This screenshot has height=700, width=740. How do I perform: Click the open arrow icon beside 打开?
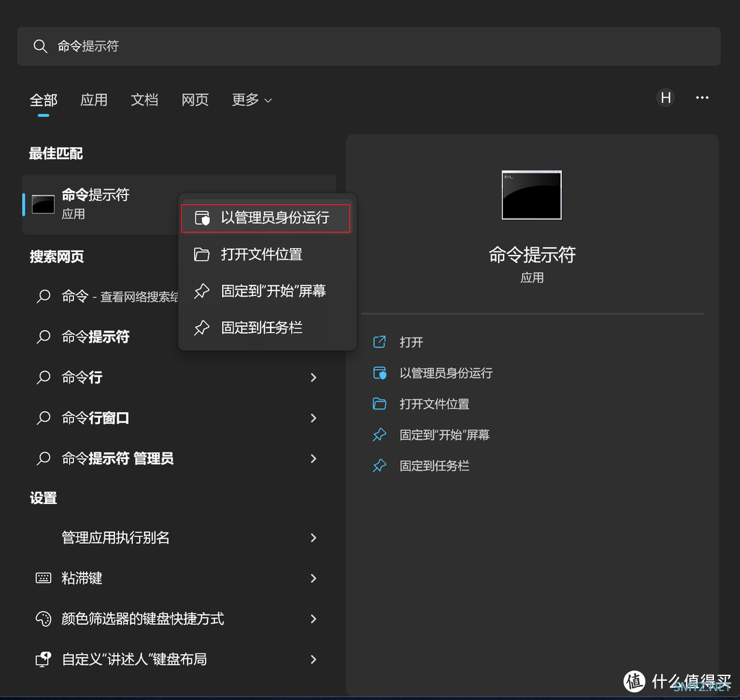(380, 342)
